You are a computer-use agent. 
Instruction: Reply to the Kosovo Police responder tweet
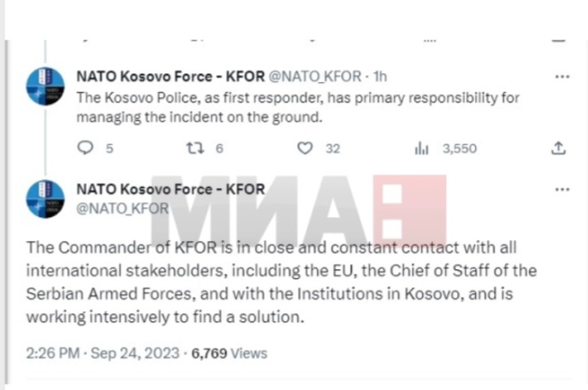[x=85, y=147]
